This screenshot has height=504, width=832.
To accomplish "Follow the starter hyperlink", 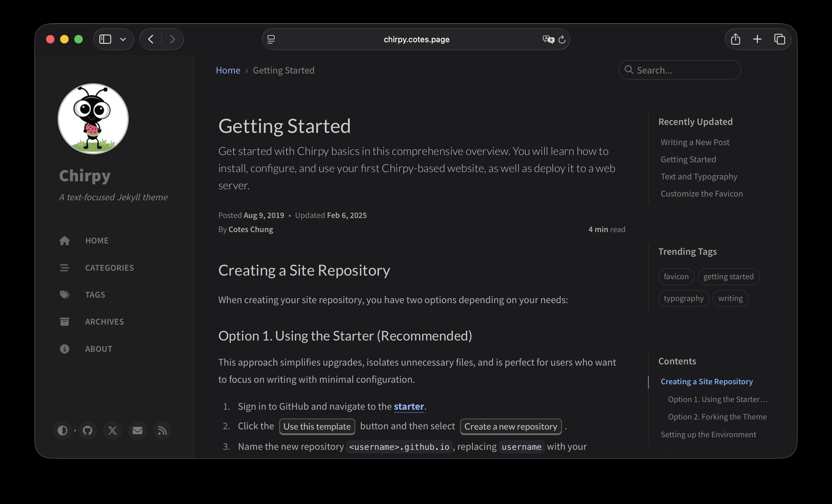I will [409, 407].
